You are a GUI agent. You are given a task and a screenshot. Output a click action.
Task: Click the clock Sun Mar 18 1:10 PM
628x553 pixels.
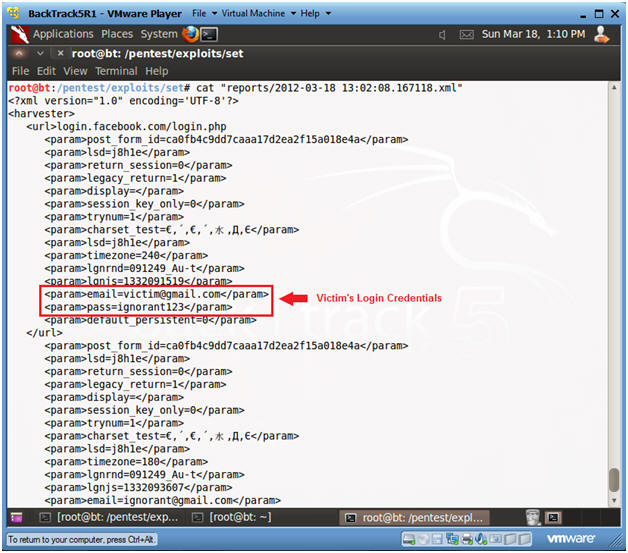point(533,34)
